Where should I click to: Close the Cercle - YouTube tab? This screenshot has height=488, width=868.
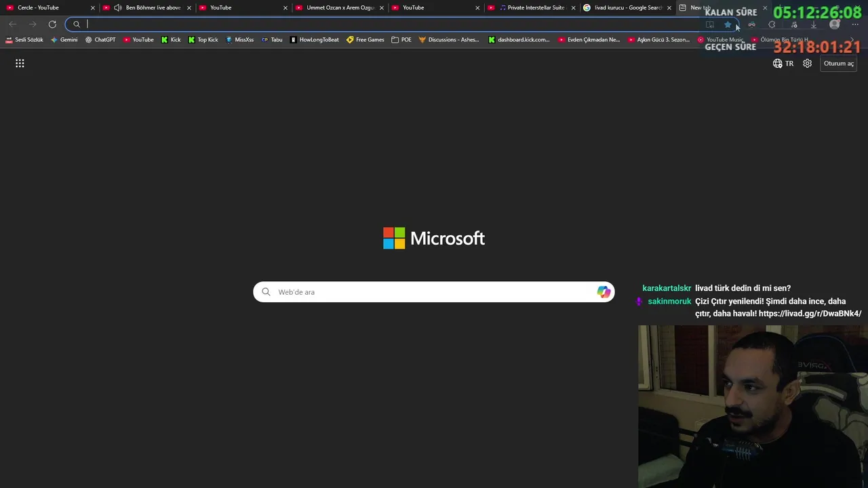pos(93,7)
